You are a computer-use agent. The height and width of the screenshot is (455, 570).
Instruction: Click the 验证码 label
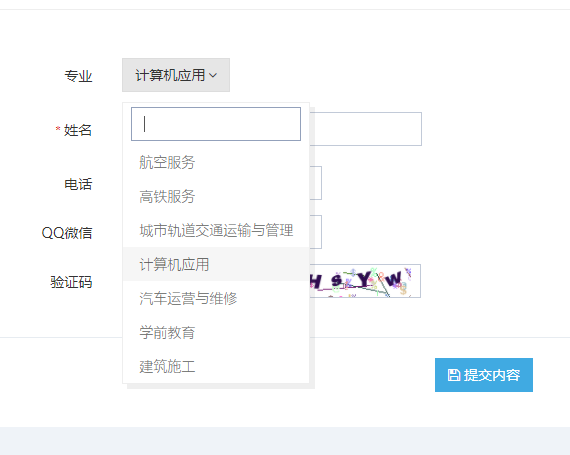[x=71, y=282]
